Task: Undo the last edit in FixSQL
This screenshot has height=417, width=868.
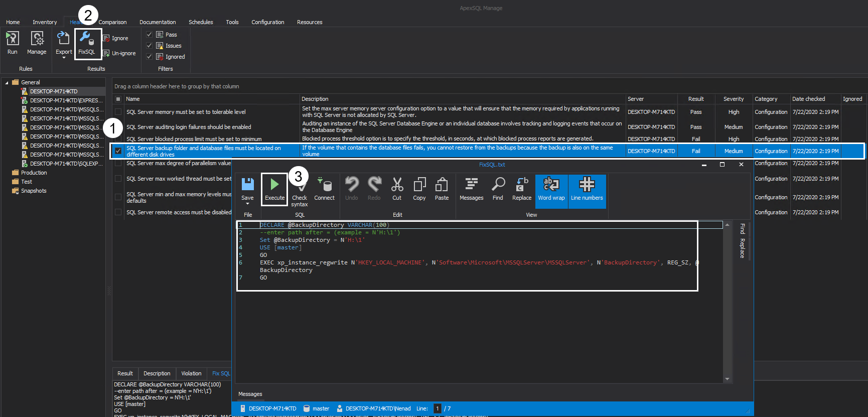Action: [352, 189]
